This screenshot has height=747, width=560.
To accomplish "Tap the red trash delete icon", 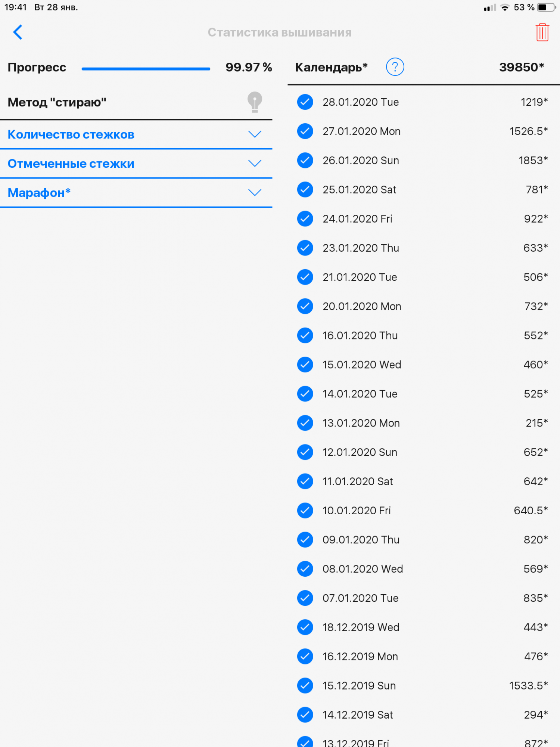I will 542,32.
